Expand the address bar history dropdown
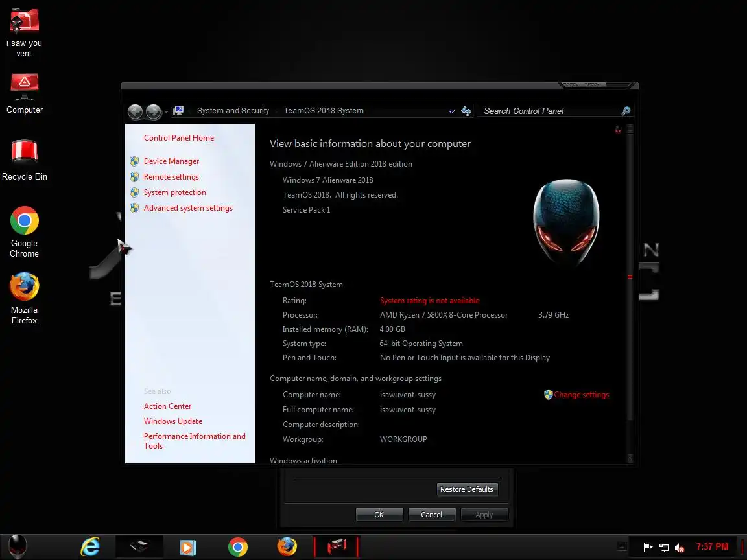Image resolution: width=747 pixels, height=560 pixels. 451,111
